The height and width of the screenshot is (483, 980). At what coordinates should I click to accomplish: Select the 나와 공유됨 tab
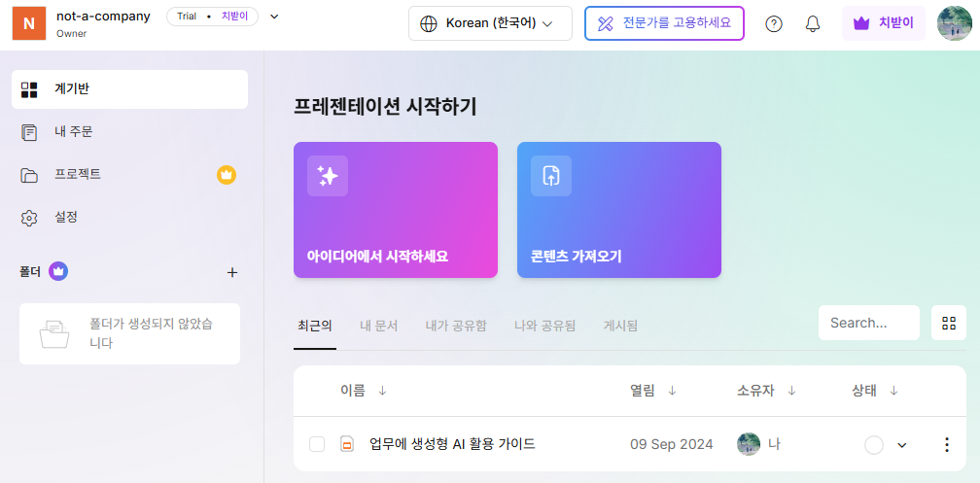[x=544, y=326]
